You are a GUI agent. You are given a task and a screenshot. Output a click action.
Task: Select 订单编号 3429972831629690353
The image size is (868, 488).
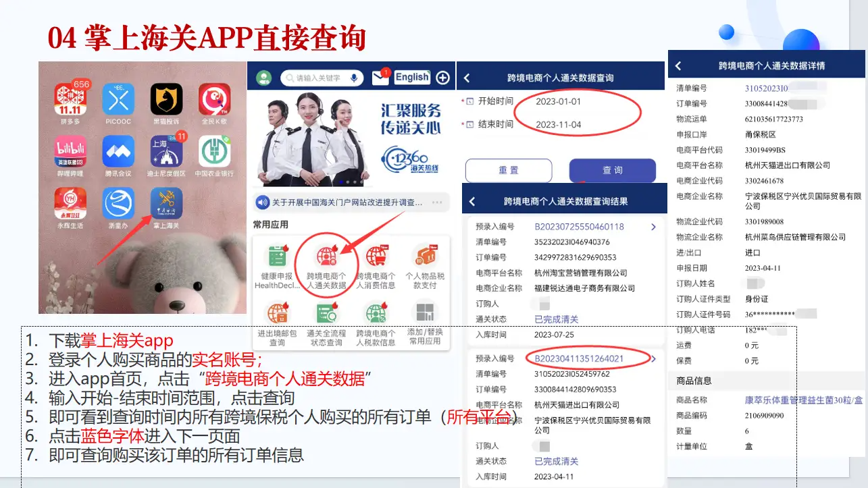pyautogui.click(x=576, y=258)
